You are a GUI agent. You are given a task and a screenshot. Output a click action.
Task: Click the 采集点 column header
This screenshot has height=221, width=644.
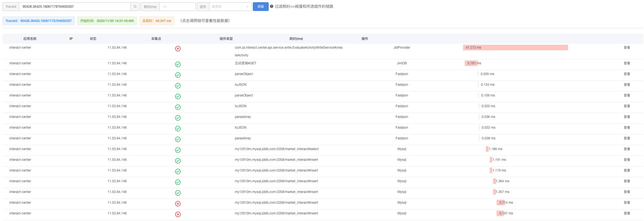click(156, 39)
